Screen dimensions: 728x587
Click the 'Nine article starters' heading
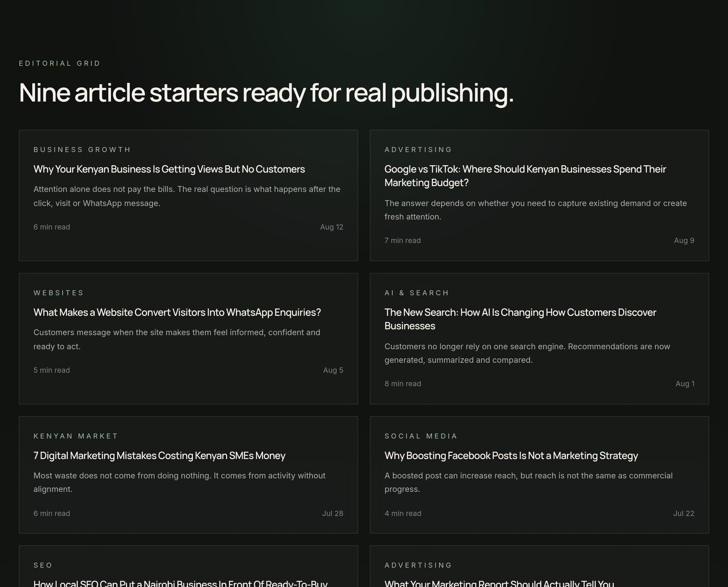click(x=266, y=92)
